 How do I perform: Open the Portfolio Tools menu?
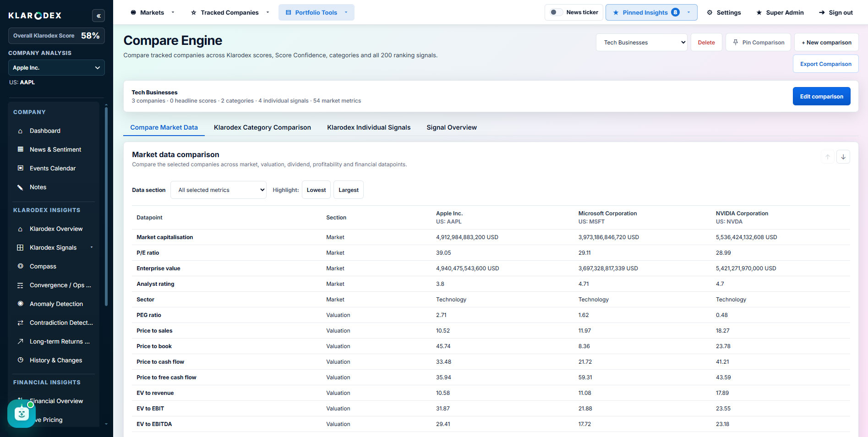coord(317,12)
